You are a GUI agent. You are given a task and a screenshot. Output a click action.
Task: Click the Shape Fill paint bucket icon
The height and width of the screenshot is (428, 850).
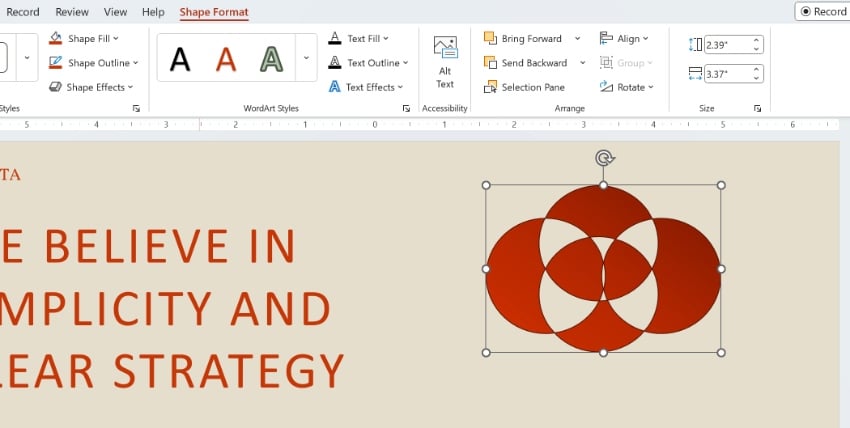pos(55,39)
